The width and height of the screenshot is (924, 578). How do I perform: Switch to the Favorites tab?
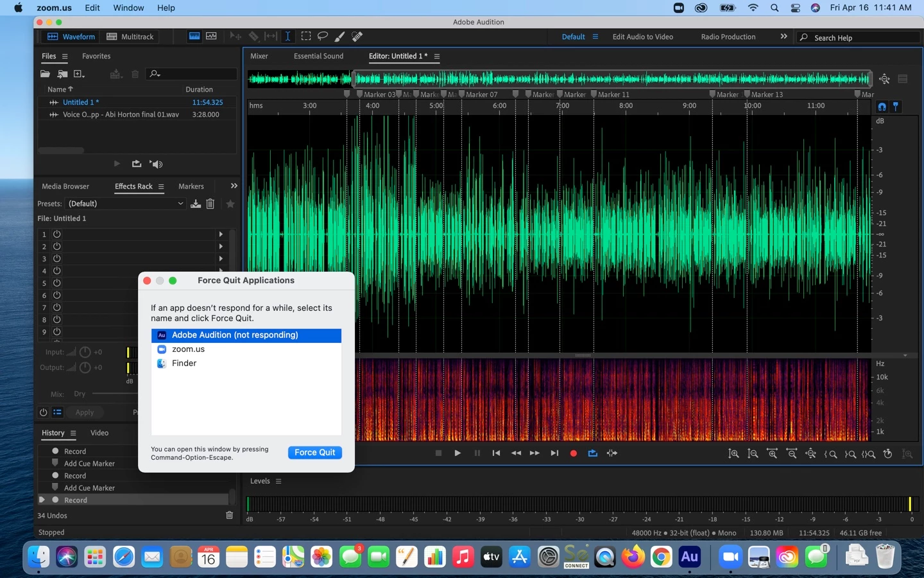click(x=96, y=56)
